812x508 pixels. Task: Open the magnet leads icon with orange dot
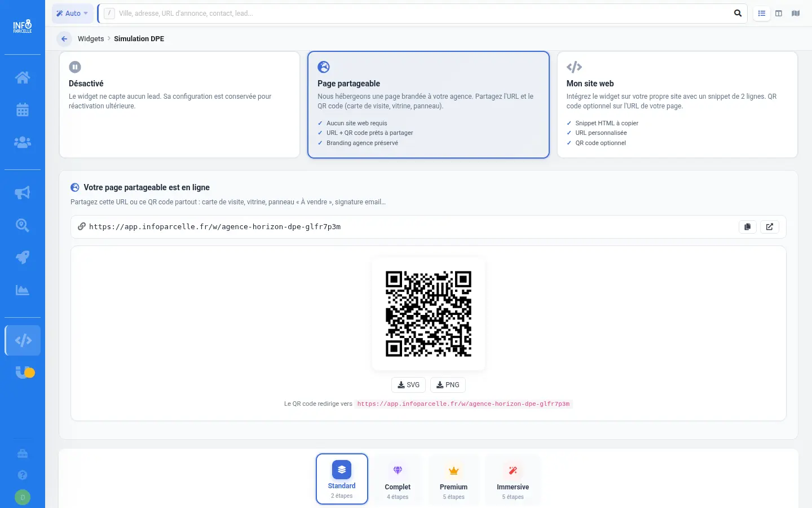(x=25, y=373)
